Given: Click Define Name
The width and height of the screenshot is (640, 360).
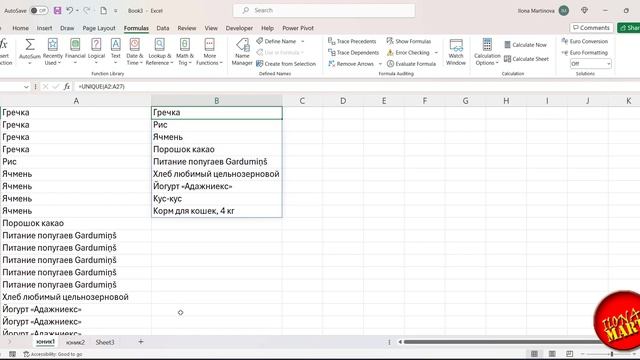Looking at the screenshot, I should pos(280,41).
